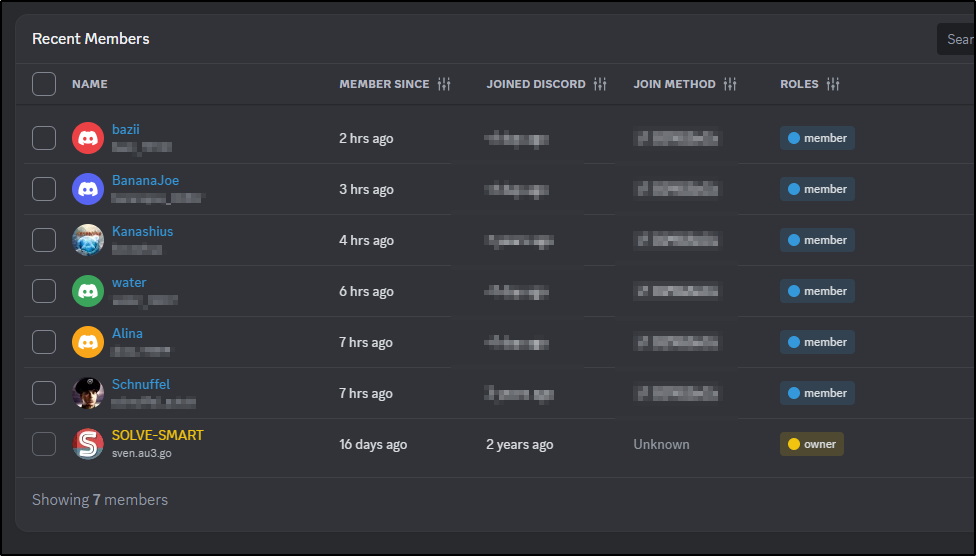
Task: Click BananaJoe's blurple Discord avatar
Action: pos(88,189)
